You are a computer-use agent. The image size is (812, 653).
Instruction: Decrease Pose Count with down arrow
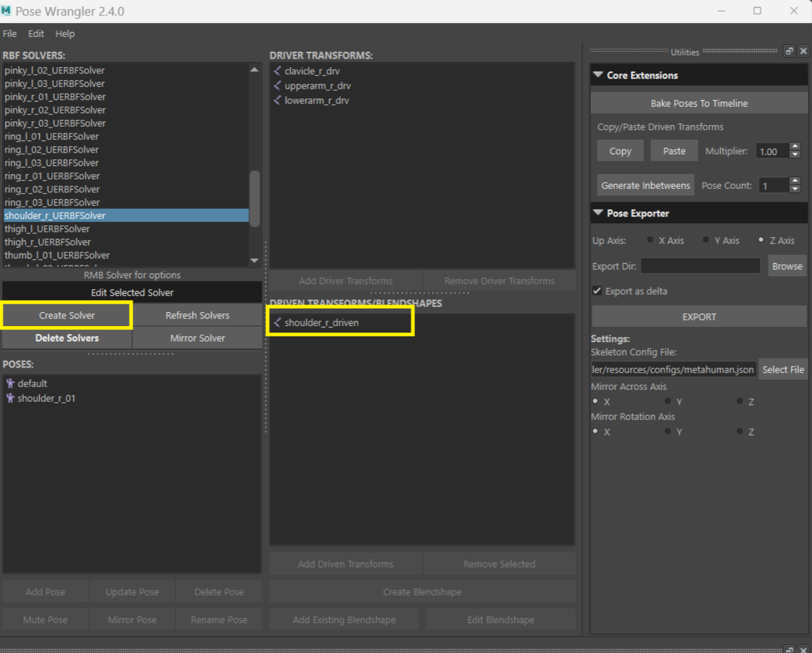[795, 189]
